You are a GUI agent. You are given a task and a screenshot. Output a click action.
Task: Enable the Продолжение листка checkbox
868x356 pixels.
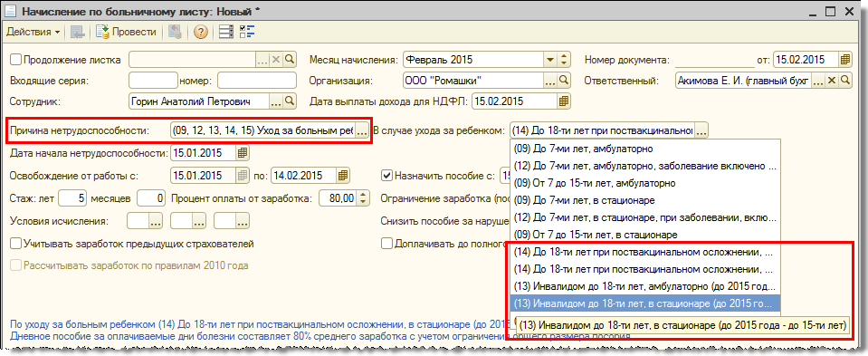[16, 59]
